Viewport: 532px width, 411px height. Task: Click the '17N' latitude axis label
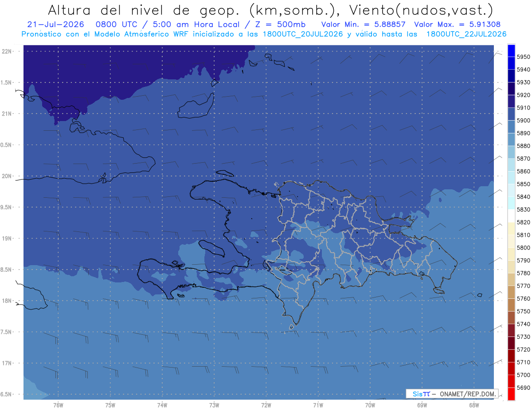coord(8,363)
